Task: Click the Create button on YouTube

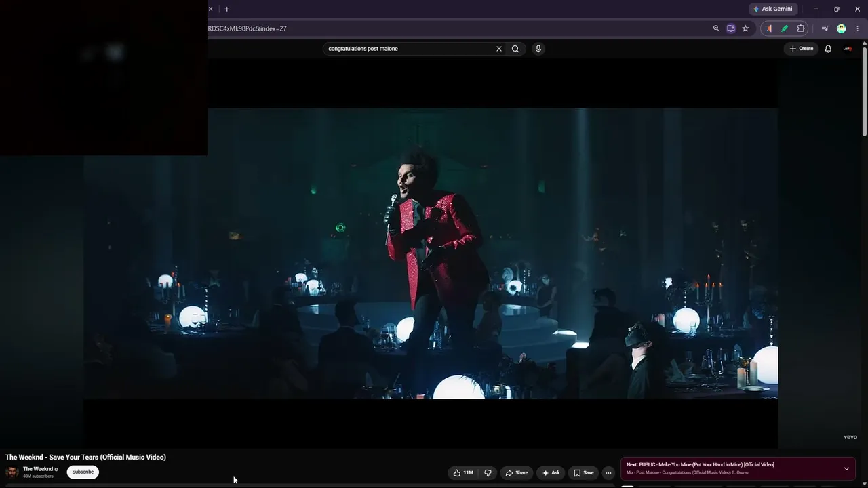Action: (x=801, y=49)
